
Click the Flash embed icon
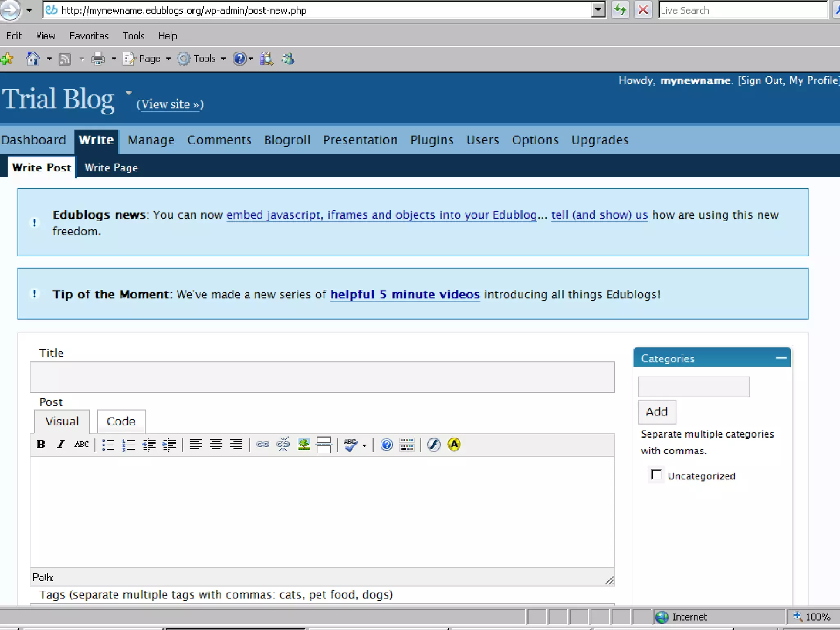click(x=434, y=444)
